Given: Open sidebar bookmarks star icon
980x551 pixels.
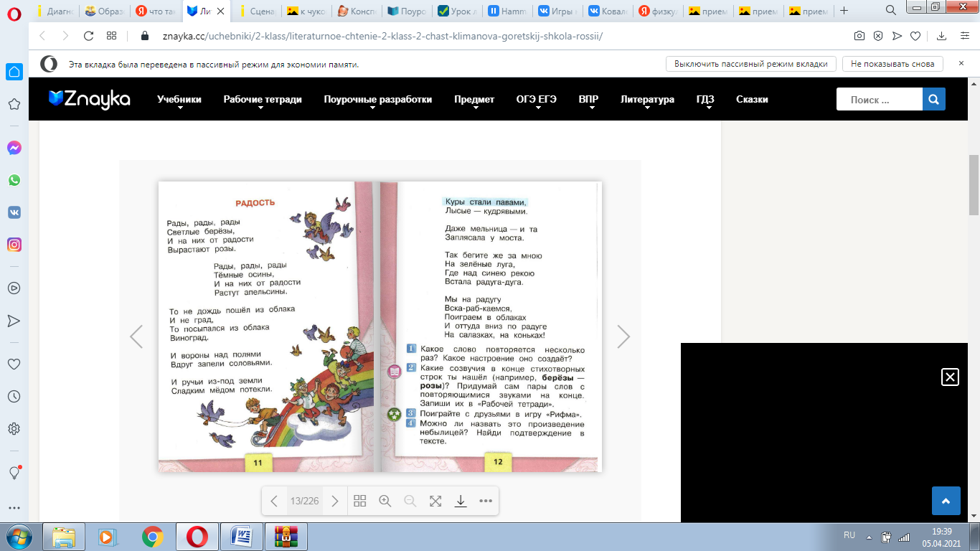Looking at the screenshot, I should (x=14, y=104).
